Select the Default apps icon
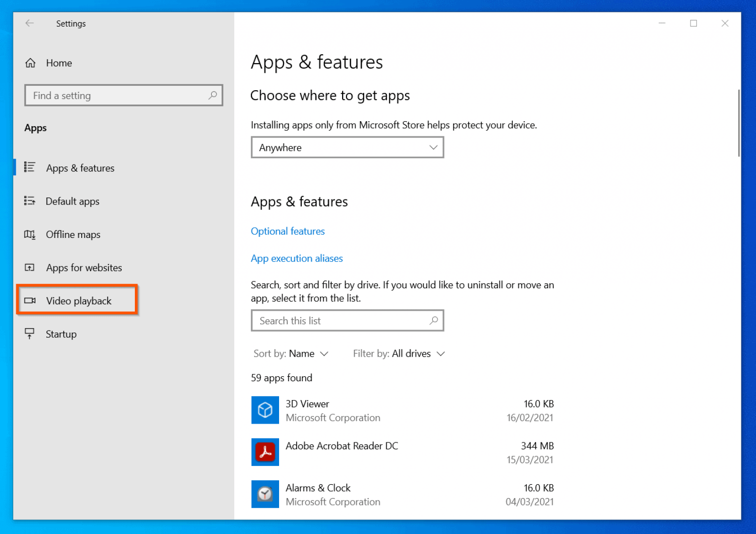Viewport: 756px width, 534px height. [x=30, y=201]
